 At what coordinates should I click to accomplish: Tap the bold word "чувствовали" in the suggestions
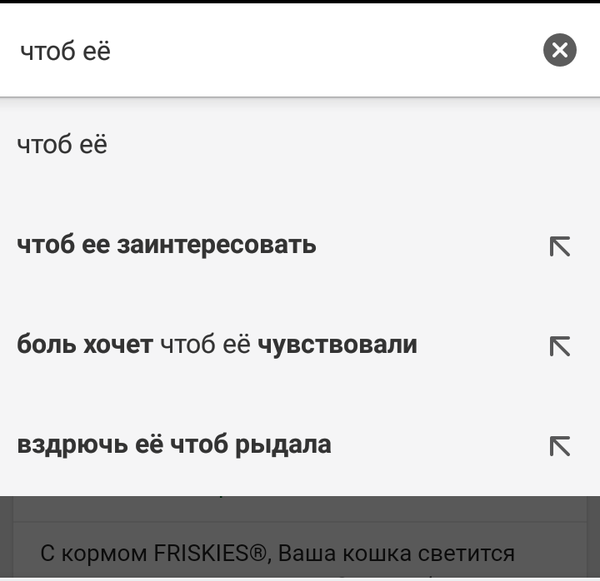(x=337, y=345)
